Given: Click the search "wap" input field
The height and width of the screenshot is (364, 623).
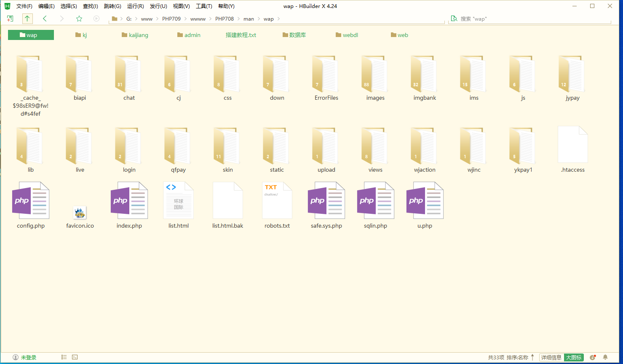Looking at the screenshot, I should coord(531,19).
